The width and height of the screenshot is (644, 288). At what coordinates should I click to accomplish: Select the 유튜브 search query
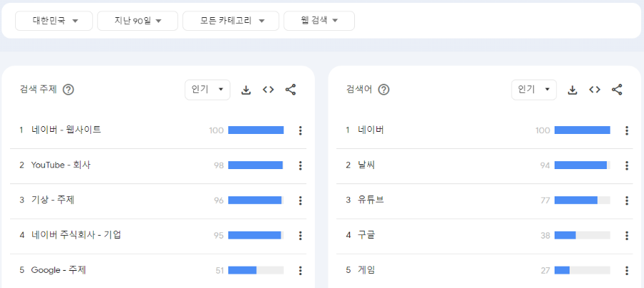pos(371,200)
